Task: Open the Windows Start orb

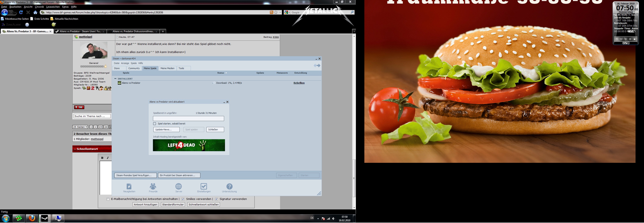Action: 6,218
